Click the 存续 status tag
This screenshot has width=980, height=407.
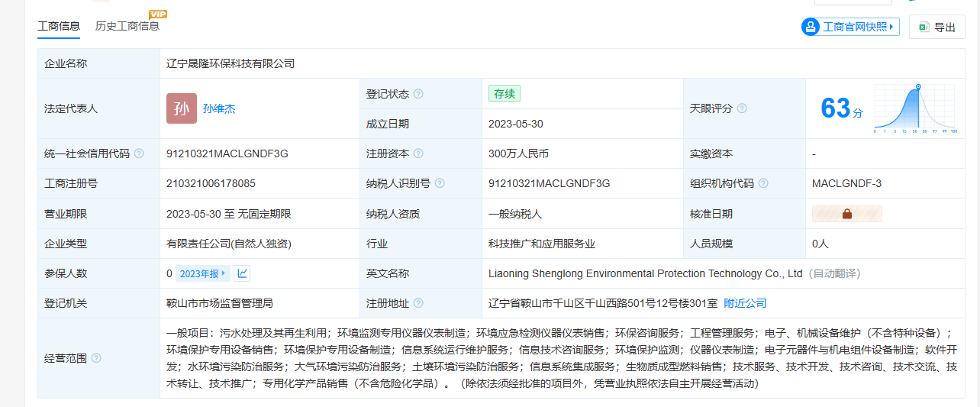505,94
